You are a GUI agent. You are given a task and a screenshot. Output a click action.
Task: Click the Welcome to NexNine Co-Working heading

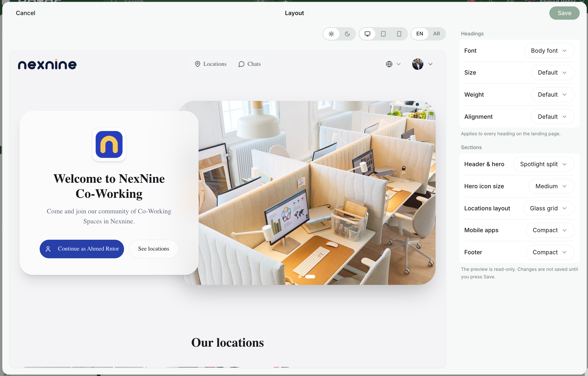coord(109,186)
